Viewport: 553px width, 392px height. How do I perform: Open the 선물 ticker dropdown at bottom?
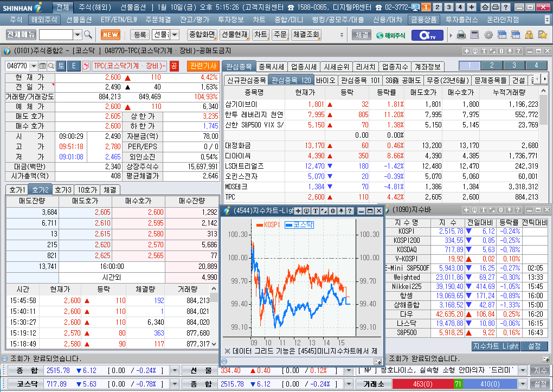tap(349, 370)
